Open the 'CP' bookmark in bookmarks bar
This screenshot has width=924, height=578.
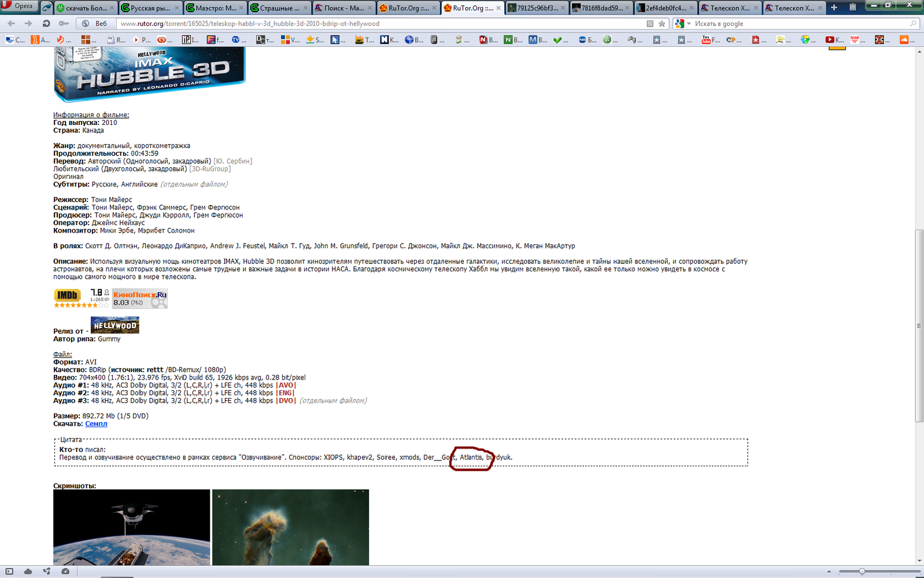coord(734,39)
